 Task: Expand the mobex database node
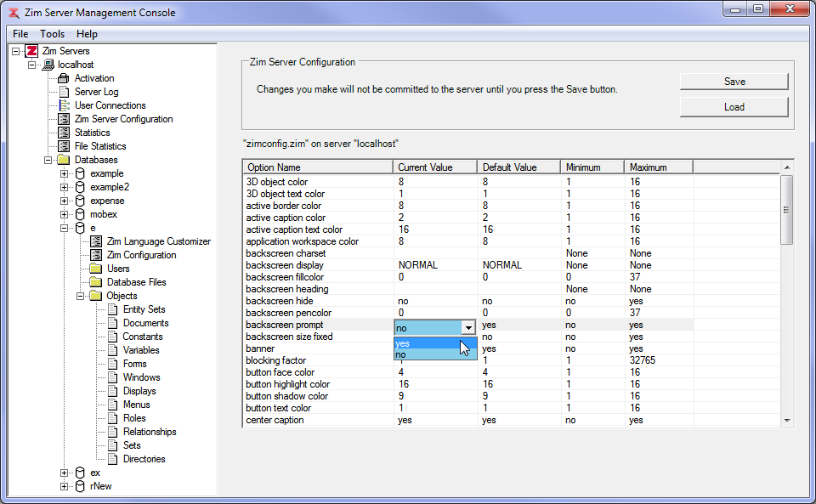64,214
